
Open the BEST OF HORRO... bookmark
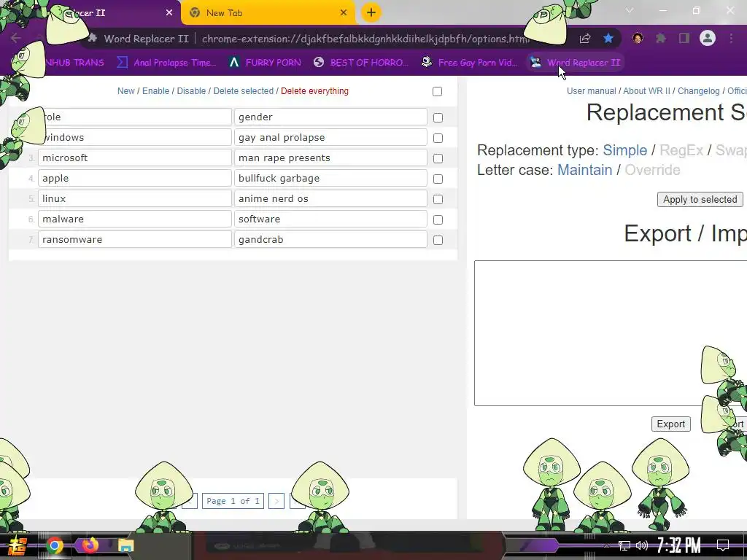[x=361, y=63]
